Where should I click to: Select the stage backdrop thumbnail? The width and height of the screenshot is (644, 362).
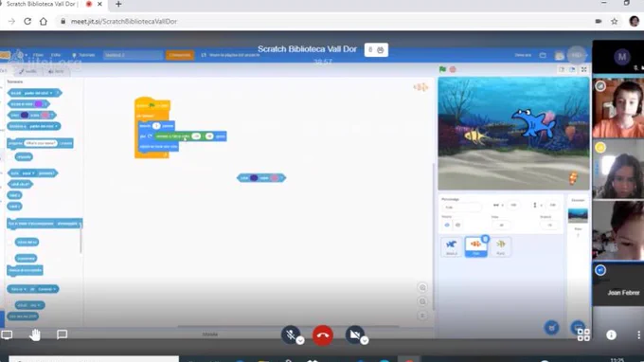point(578,215)
